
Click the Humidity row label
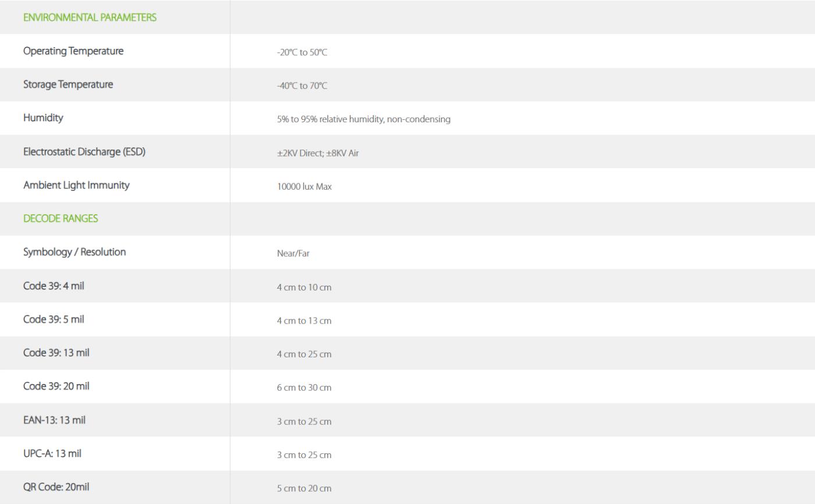click(x=43, y=118)
